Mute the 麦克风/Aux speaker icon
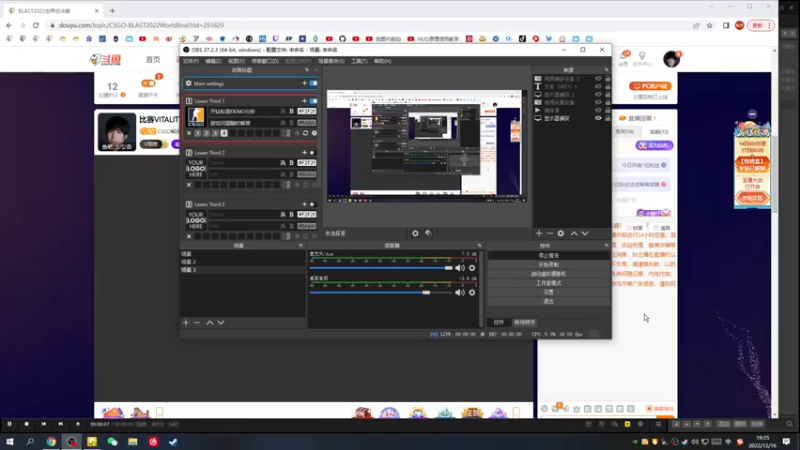Viewport: 800px width, 450px height. point(460,268)
